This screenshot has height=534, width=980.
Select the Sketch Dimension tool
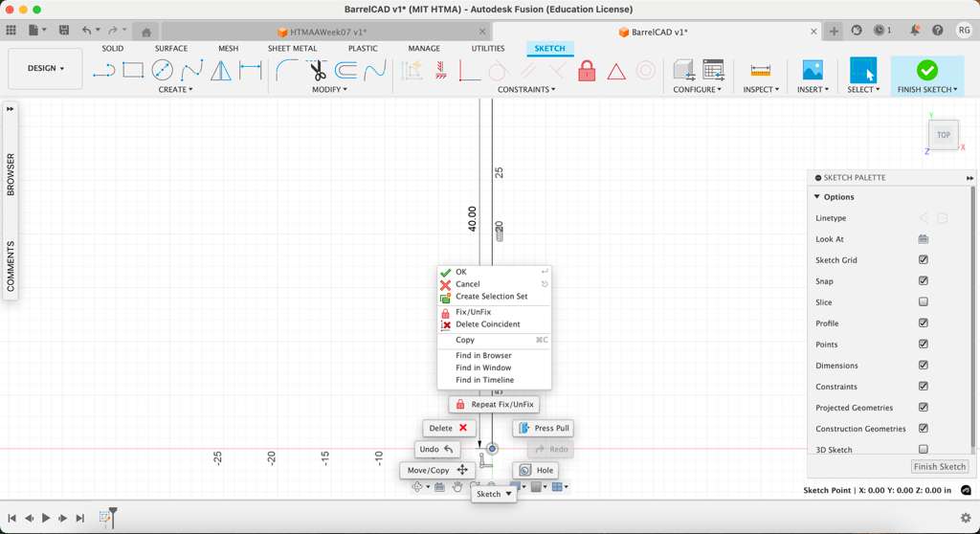click(x=251, y=70)
